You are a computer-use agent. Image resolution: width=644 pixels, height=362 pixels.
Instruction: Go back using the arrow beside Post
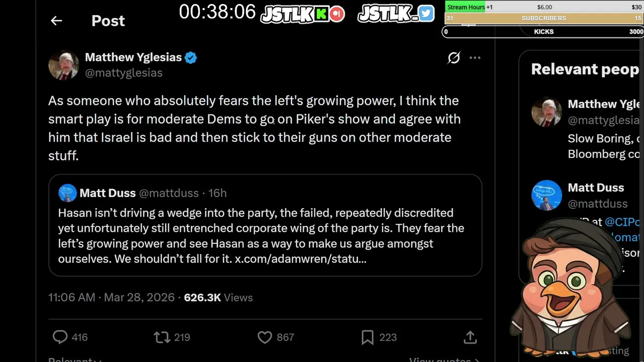(x=56, y=21)
